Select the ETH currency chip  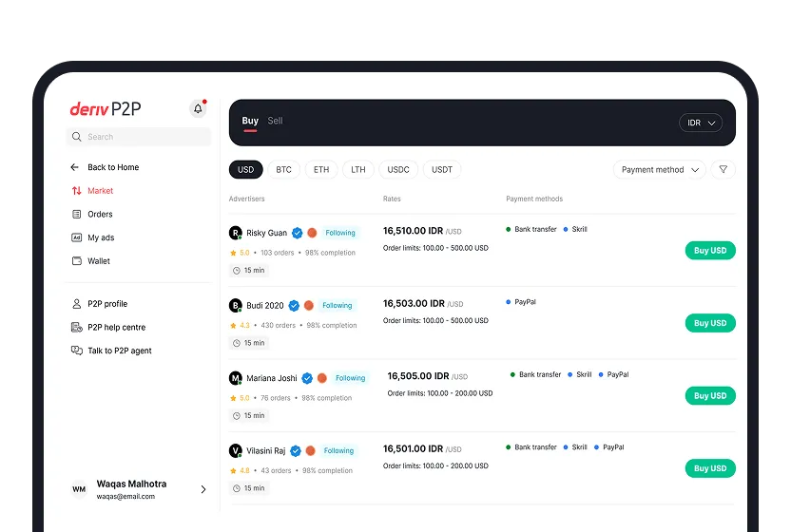pyautogui.click(x=321, y=169)
